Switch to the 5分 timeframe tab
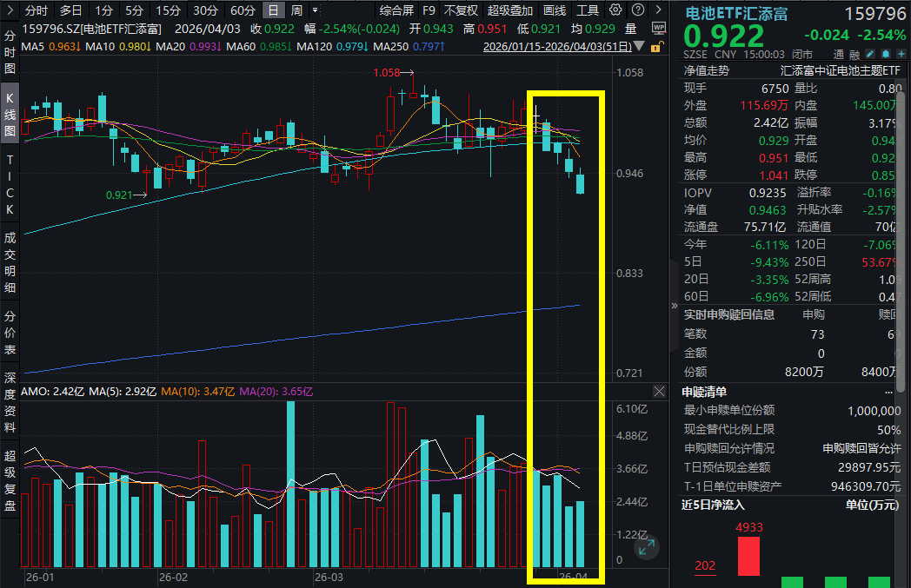911x588 pixels. click(x=134, y=10)
